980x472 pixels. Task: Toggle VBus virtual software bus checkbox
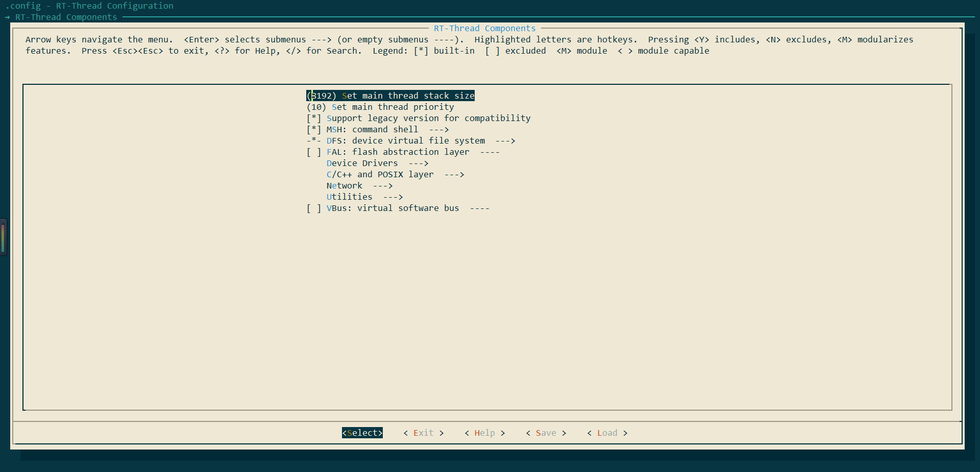(314, 208)
